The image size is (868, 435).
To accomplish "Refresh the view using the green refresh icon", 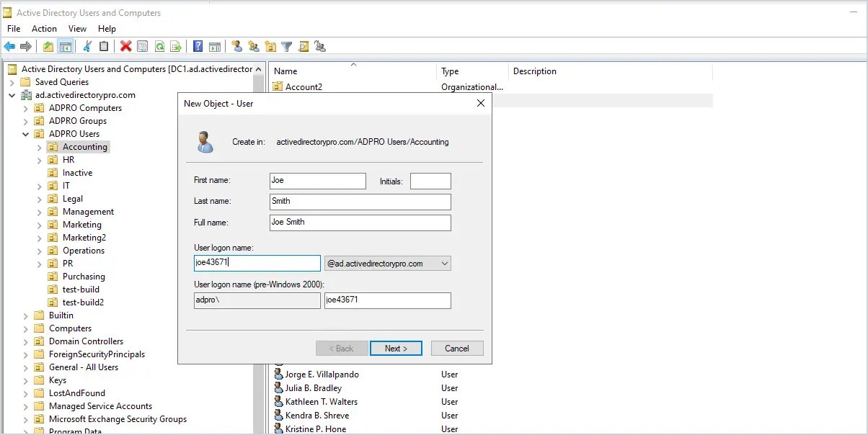I will pyautogui.click(x=160, y=45).
